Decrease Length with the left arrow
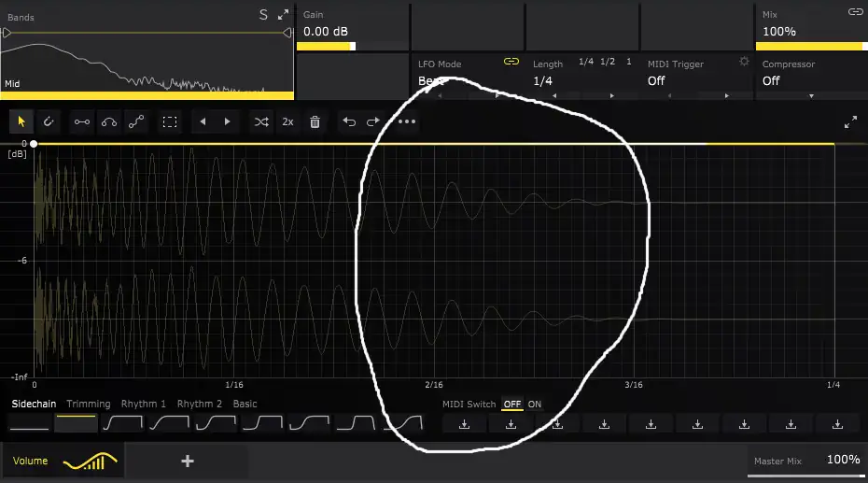This screenshot has height=483, width=868. coord(554,96)
